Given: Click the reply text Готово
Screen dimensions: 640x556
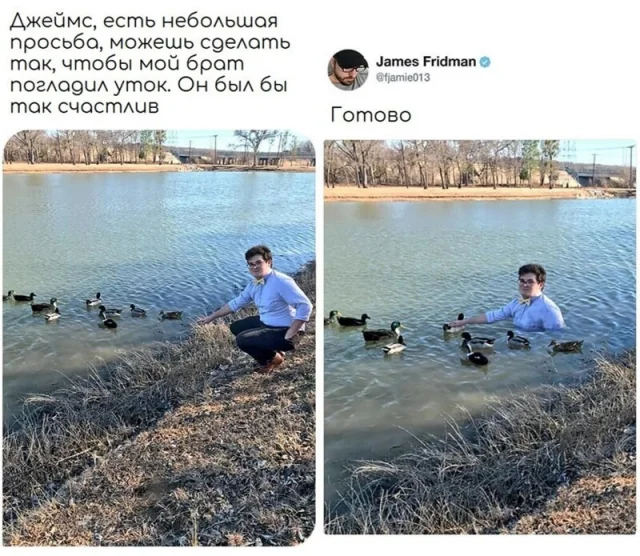Looking at the screenshot, I should (x=371, y=115).
